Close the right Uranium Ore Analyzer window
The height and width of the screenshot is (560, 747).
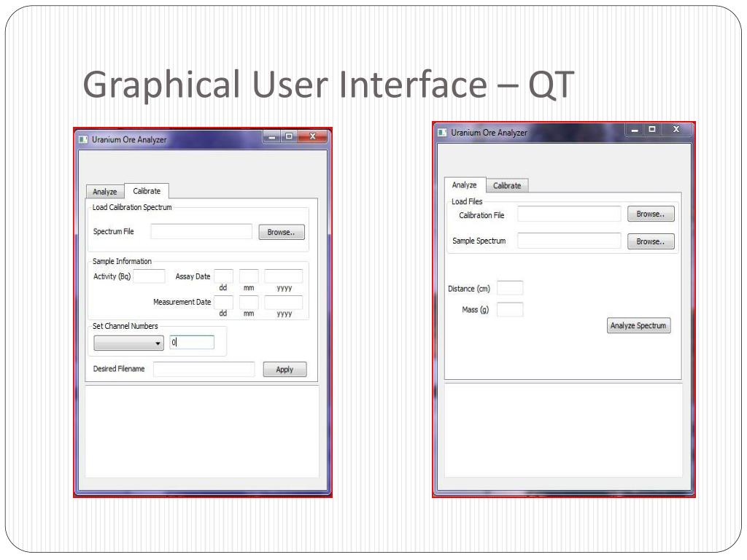click(676, 129)
